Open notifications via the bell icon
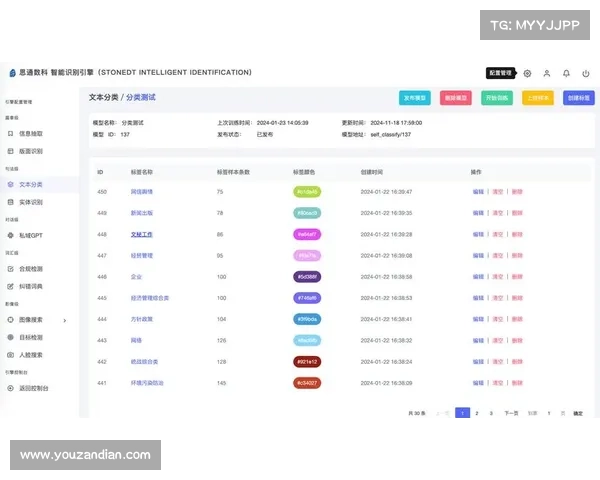 [566, 73]
